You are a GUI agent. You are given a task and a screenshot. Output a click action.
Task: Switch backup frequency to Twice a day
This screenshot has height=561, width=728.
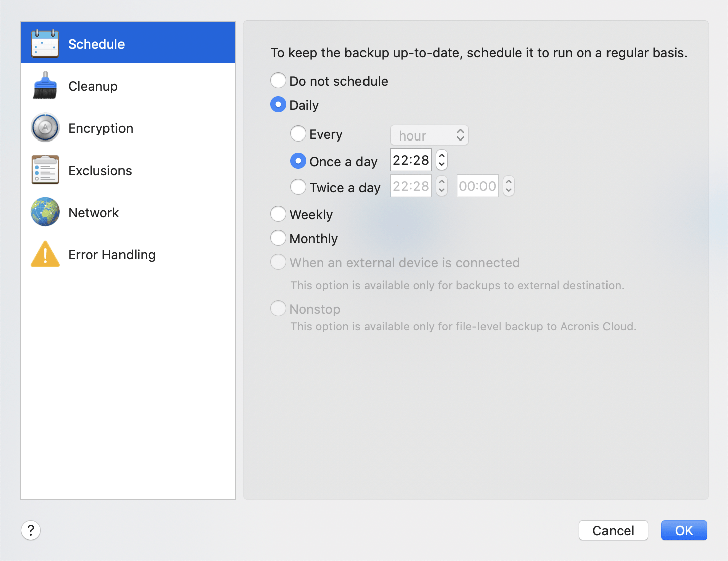click(x=298, y=187)
